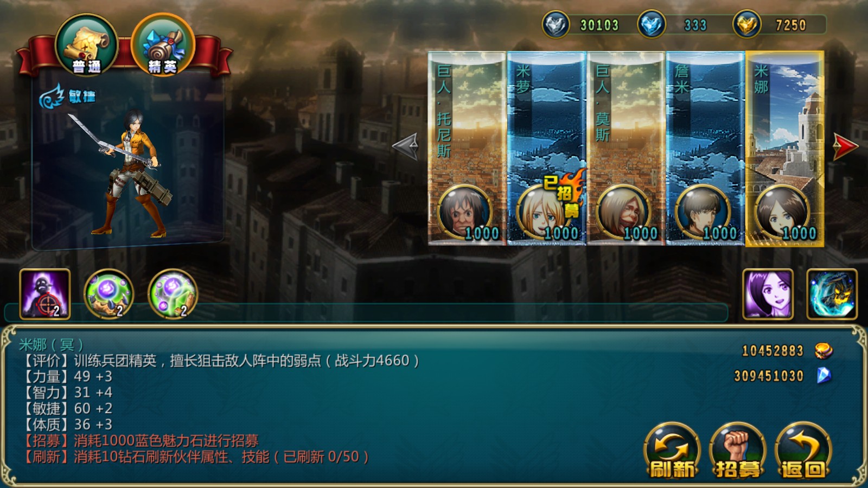
Task: Open the second purple orb skill icon
Action: point(173,294)
